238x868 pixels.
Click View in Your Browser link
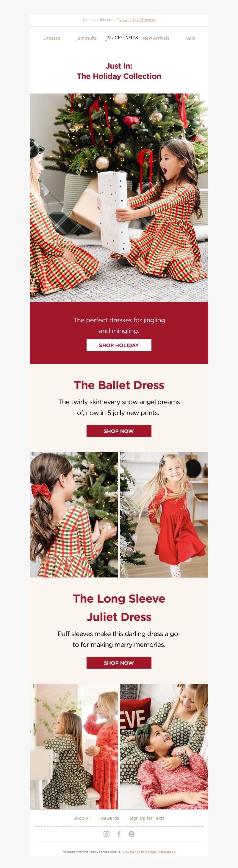tap(137, 20)
